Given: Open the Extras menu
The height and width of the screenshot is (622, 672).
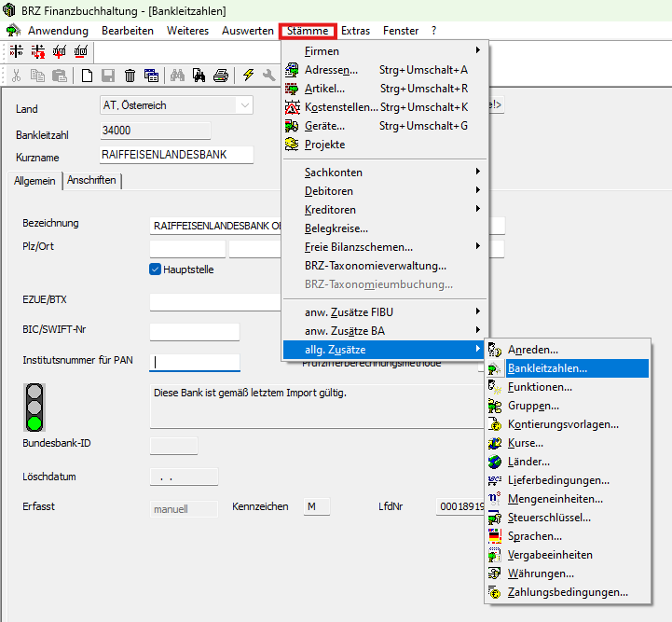Looking at the screenshot, I should pos(355,31).
